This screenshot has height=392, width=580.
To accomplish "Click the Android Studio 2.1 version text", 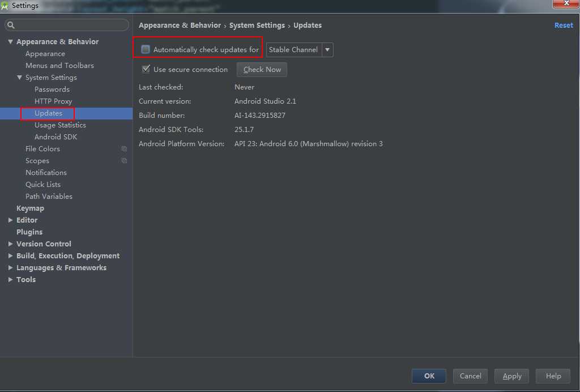I will 265,101.
